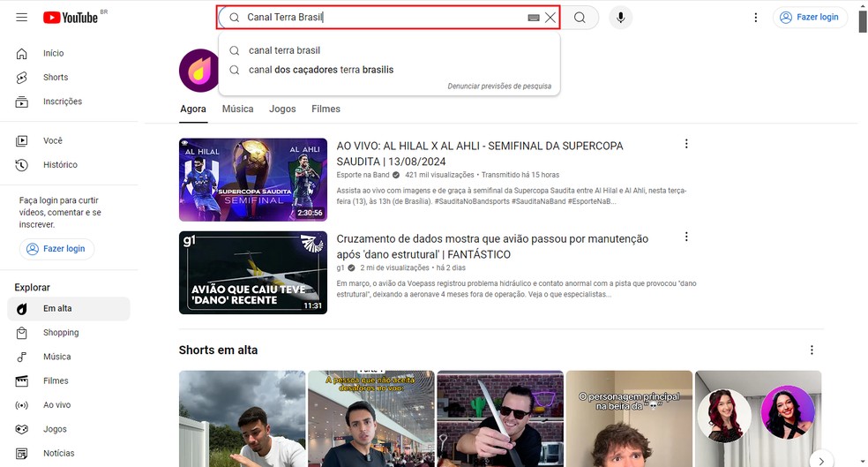The width and height of the screenshot is (868, 467).
Task: Open Música in sidebar Explorar
Action: 69,357
